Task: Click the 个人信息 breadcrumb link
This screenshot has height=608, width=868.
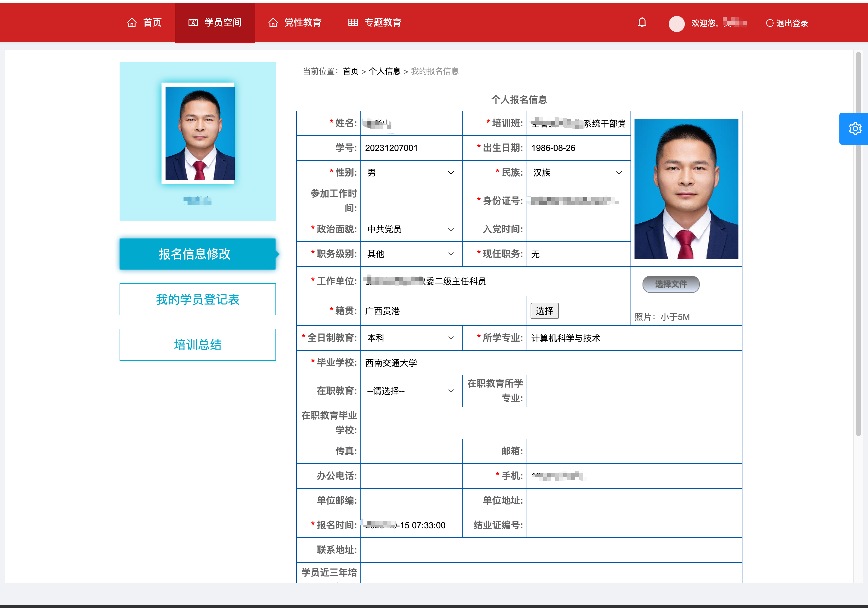Action: [x=384, y=71]
